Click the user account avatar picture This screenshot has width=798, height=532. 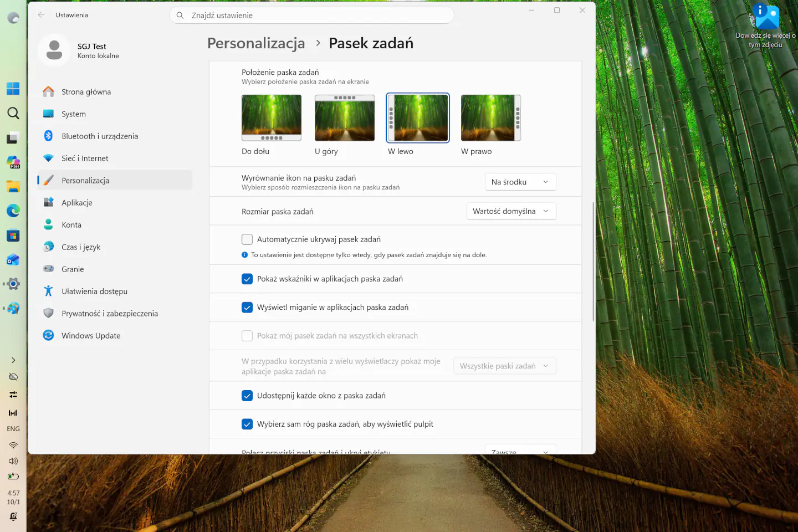coord(54,50)
